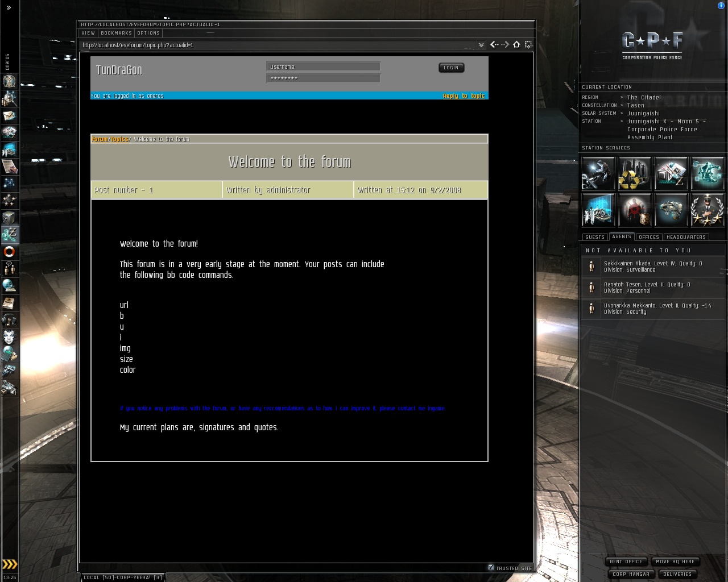Image resolution: width=728 pixels, height=582 pixels.
Task: Open the URL history dropdown chevron
Action: (x=481, y=45)
